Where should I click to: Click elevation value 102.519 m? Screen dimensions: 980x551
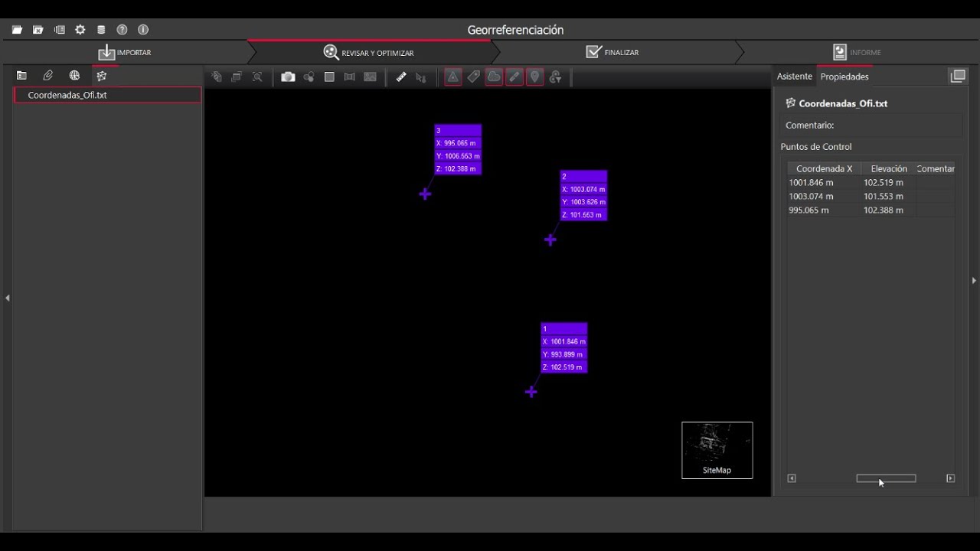(884, 183)
